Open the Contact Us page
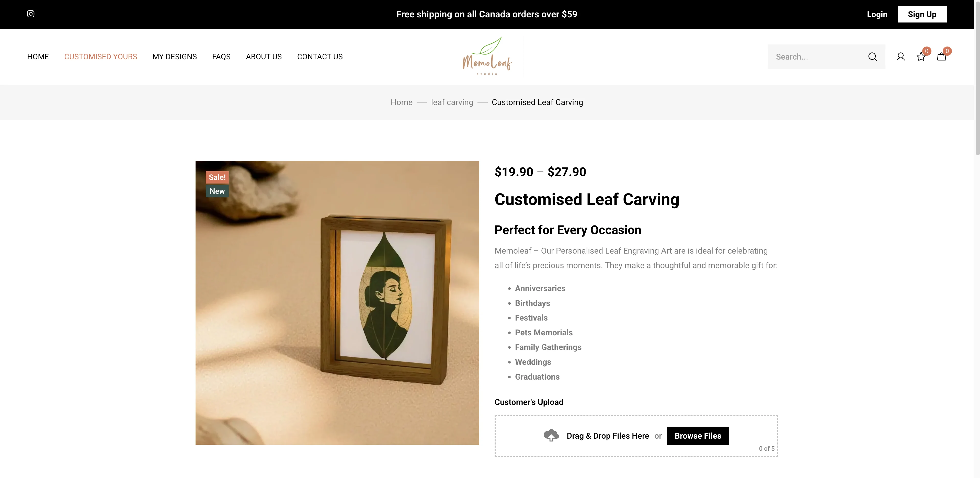This screenshot has height=478, width=980. tap(320, 57)
